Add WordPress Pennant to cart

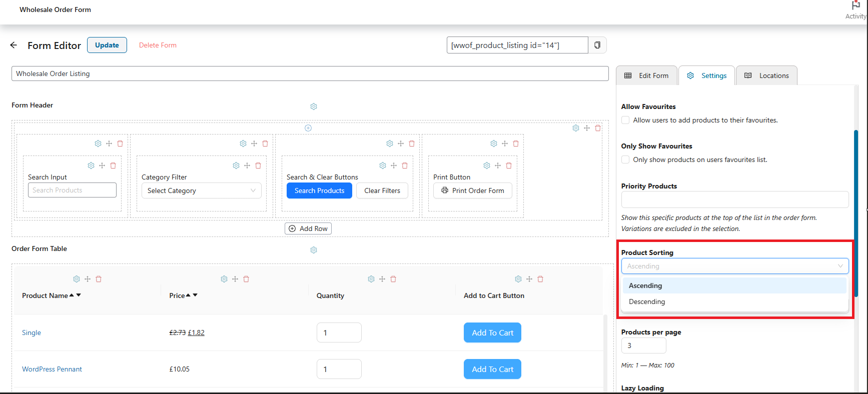tap(492, 369)
